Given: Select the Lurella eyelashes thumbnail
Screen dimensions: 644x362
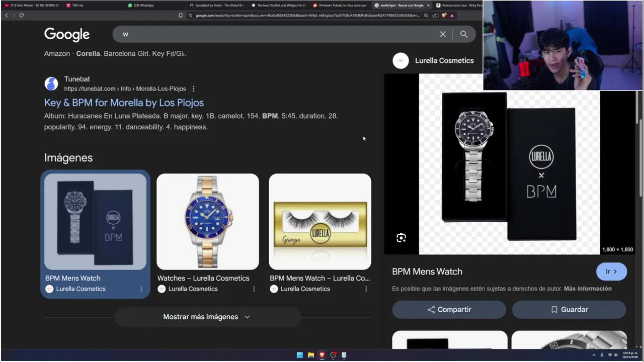Looking at the screenshot, I should tap(320, 222).
